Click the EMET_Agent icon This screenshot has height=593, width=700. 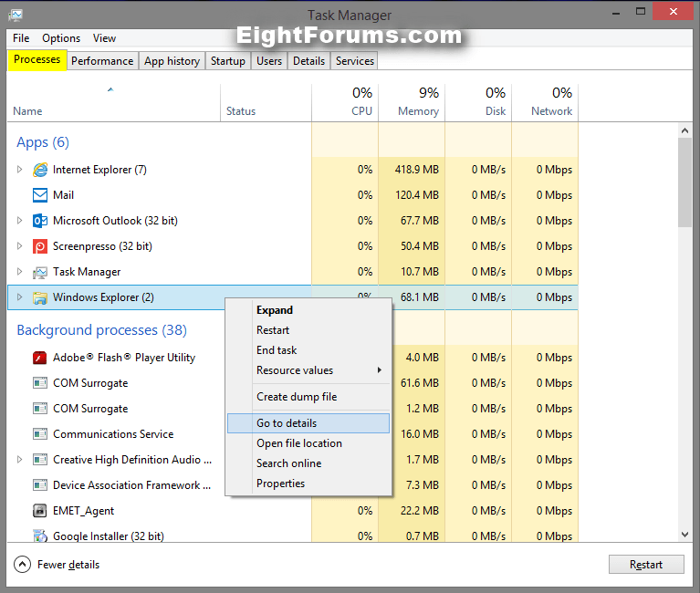click(40, 511)
